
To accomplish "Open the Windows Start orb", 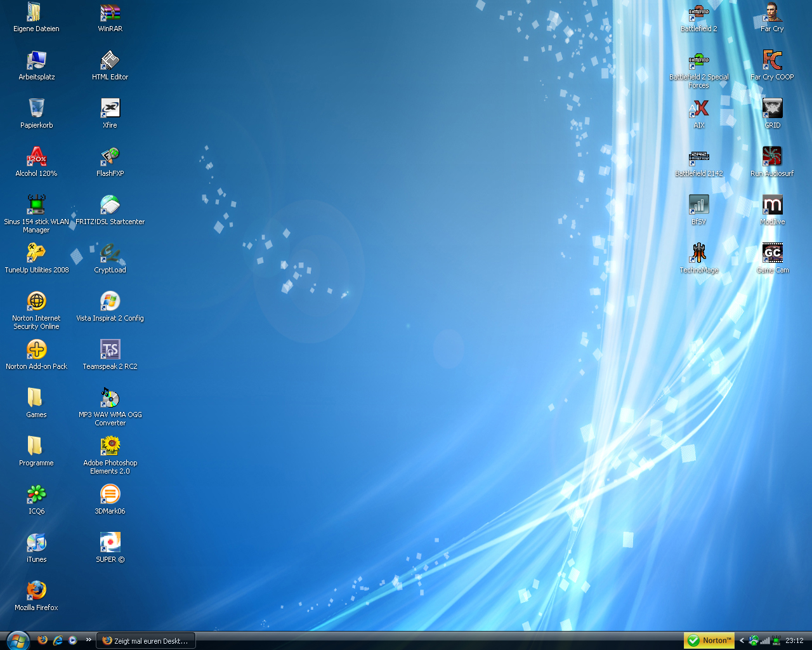I will (17, 640).
